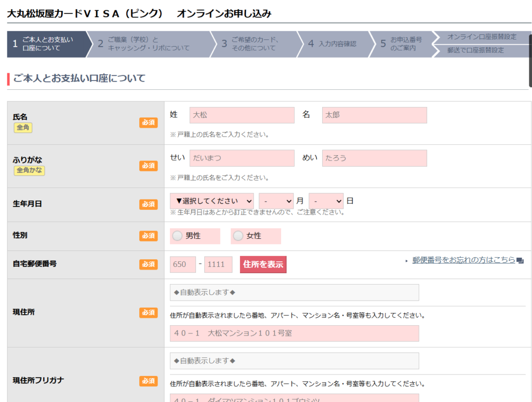This screenshot has height=402, width=532.
Task: Click the 必須 badge in the 生年月日 row
Action: coord(148,204)
